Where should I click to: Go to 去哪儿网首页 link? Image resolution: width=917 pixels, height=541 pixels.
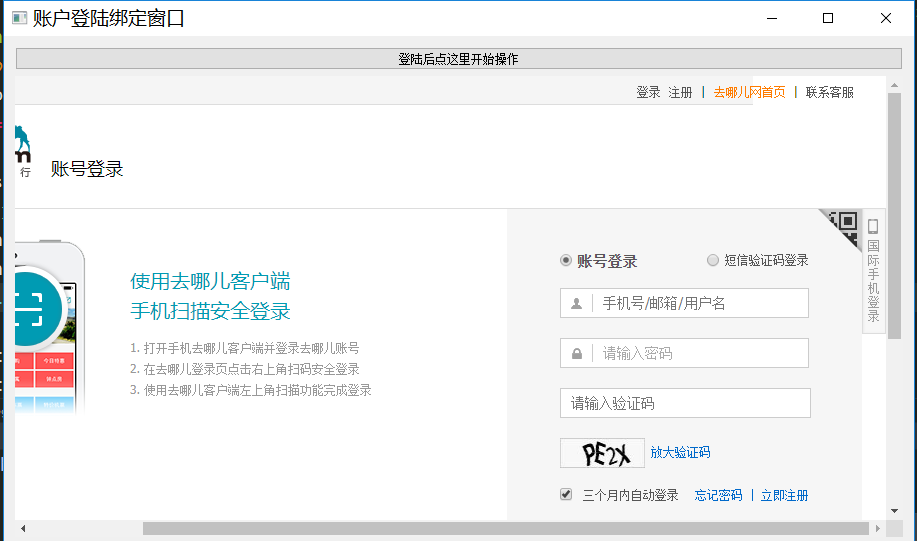tap(749, 92)
